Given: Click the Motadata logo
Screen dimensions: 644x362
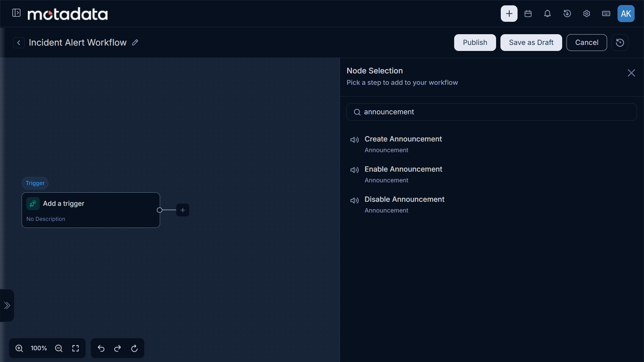Looking at the screenshot, I should pyautogui.click(x=67, y=14).
